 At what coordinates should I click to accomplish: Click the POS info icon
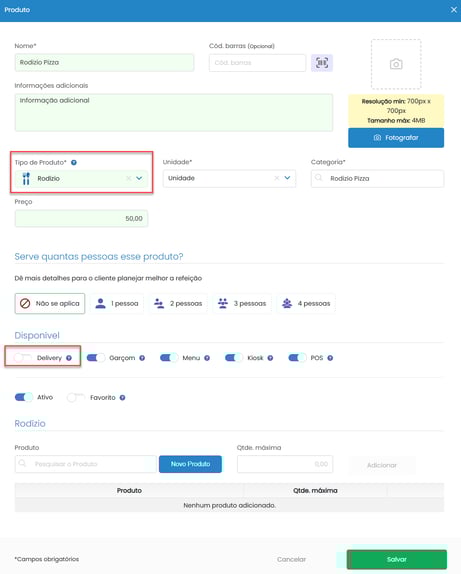[x=330, y=358]
